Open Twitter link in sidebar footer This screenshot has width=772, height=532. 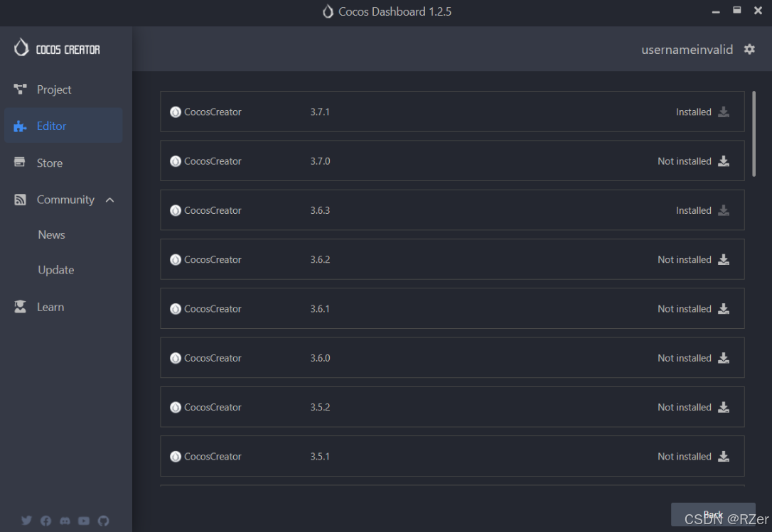pos(26,520)
